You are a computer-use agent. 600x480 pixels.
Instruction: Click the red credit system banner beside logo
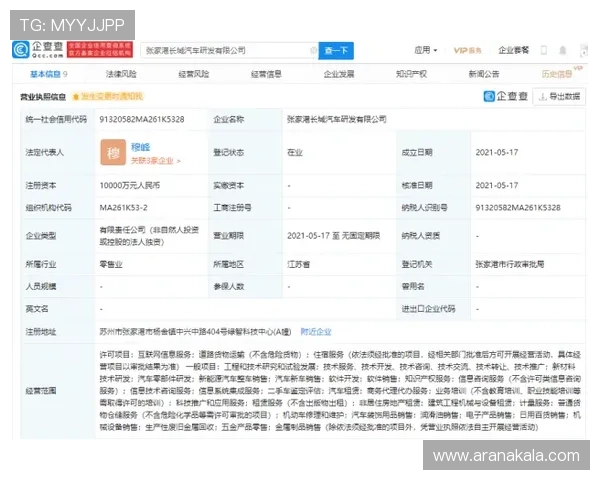tap(100, 50)
